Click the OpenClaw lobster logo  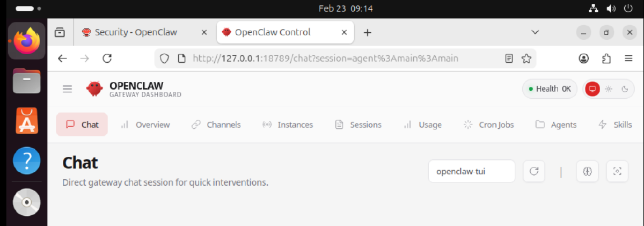(x=94, y=89)
